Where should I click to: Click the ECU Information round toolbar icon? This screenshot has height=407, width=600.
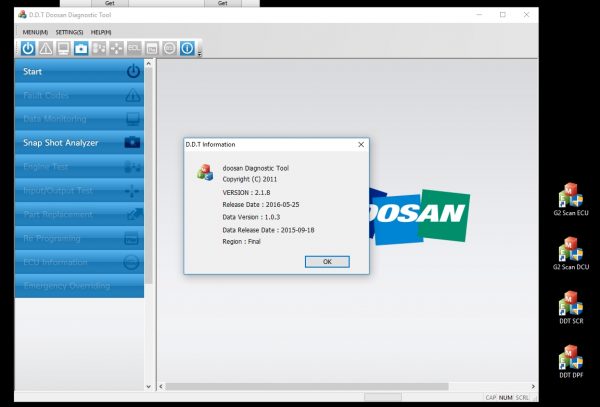pos(170,49)
